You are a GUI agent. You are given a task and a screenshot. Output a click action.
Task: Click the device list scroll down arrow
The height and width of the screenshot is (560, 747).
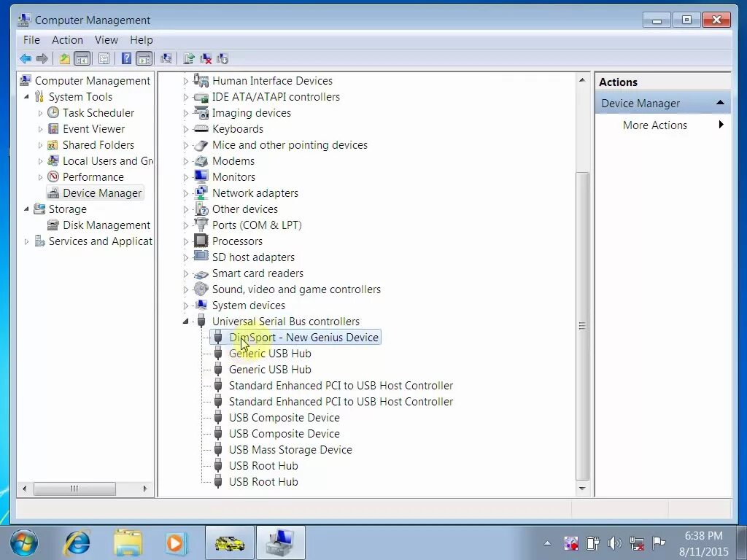[x=582, y=489]
